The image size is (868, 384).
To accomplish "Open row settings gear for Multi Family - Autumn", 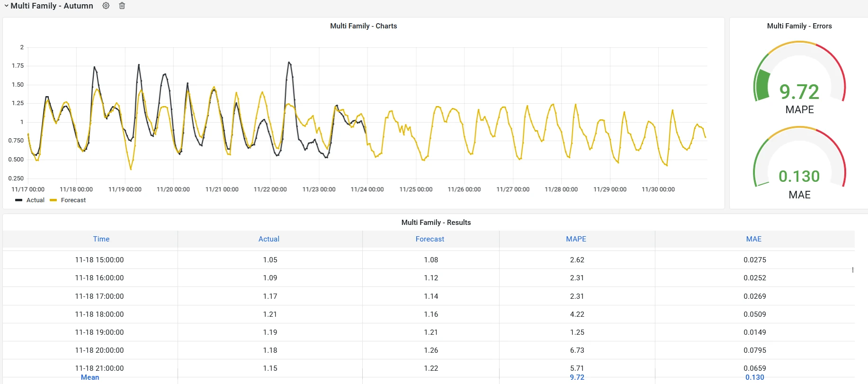I will point(106,6).
